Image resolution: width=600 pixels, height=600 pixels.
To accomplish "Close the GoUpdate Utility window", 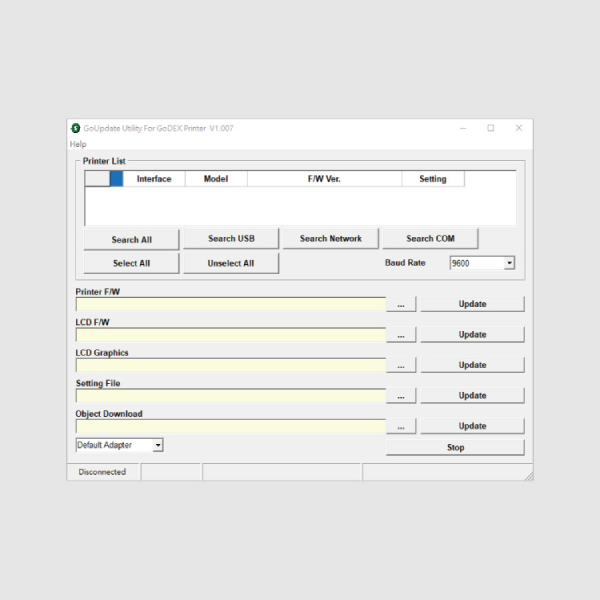I will coord(519,128).
